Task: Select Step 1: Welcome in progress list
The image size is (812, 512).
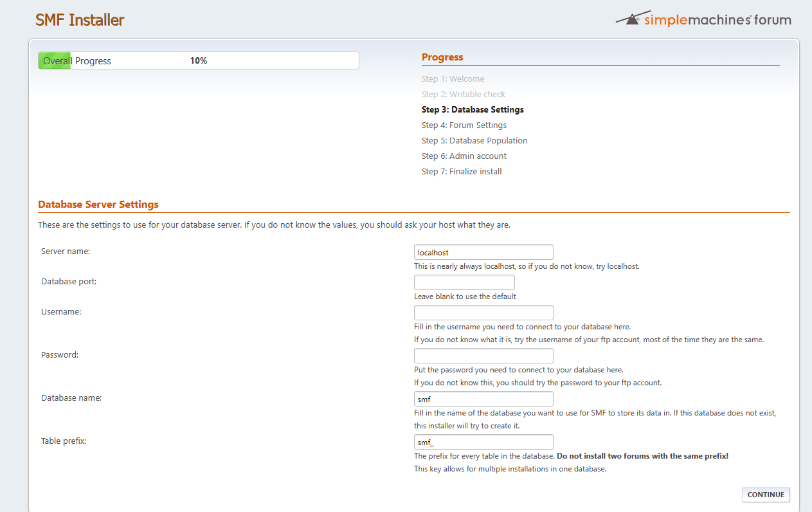Action: coord(453,79)
